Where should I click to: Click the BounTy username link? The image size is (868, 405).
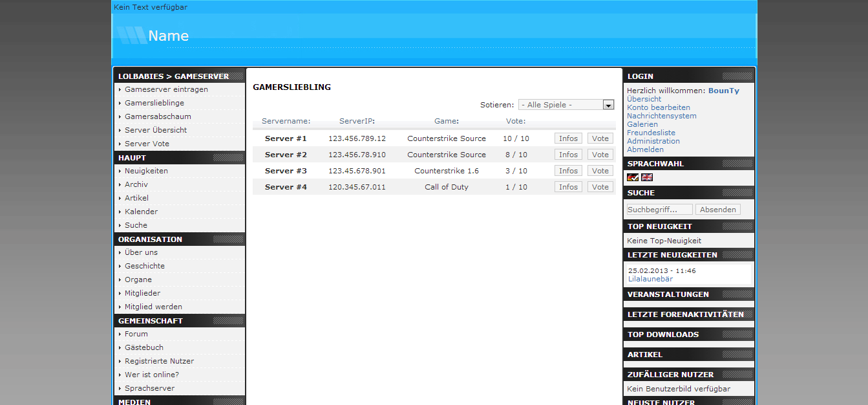click(724, 91)
